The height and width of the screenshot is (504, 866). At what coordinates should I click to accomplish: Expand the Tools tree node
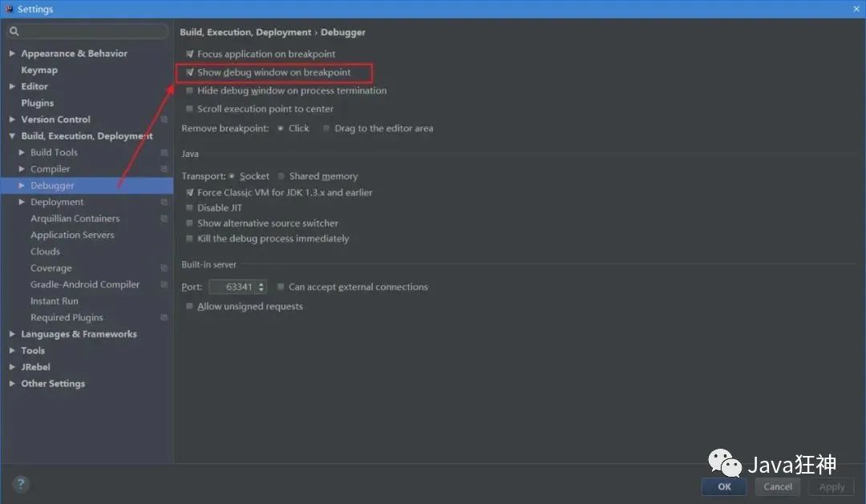(12, 350)
